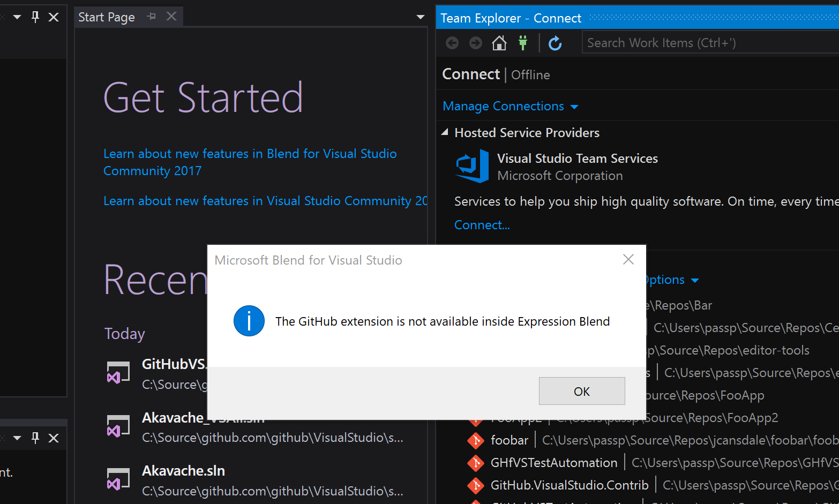The height and width of the screenshot is (504, 839).
Task: Click the git icon beside GHfVSTestAutomation
Action: 475,463
